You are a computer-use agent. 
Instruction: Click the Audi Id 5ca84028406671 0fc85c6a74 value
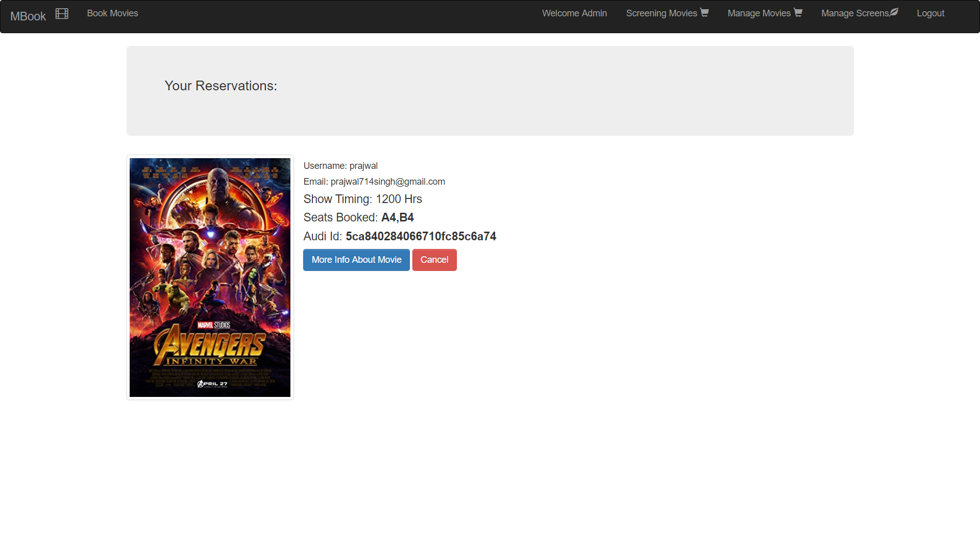(x=421, y=236)
